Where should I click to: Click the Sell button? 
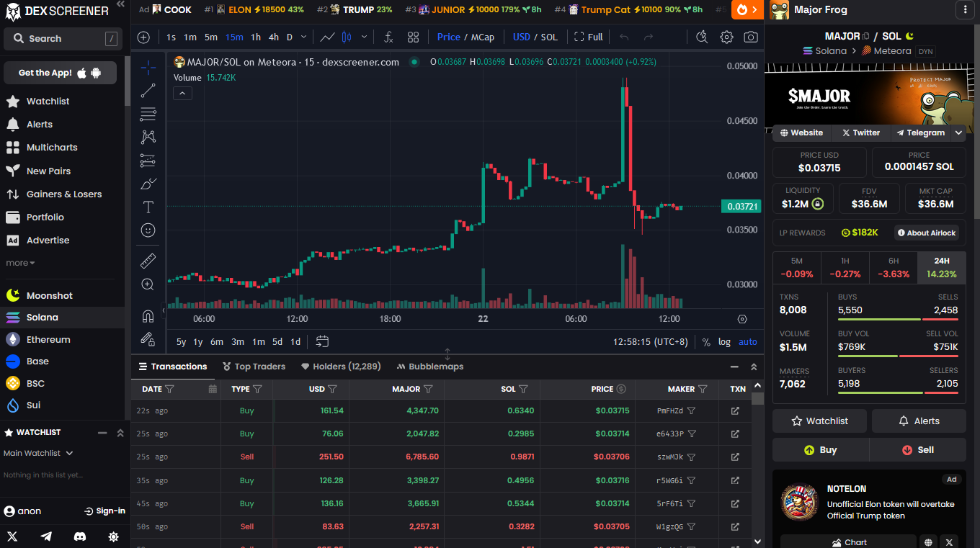pos(917,449)
